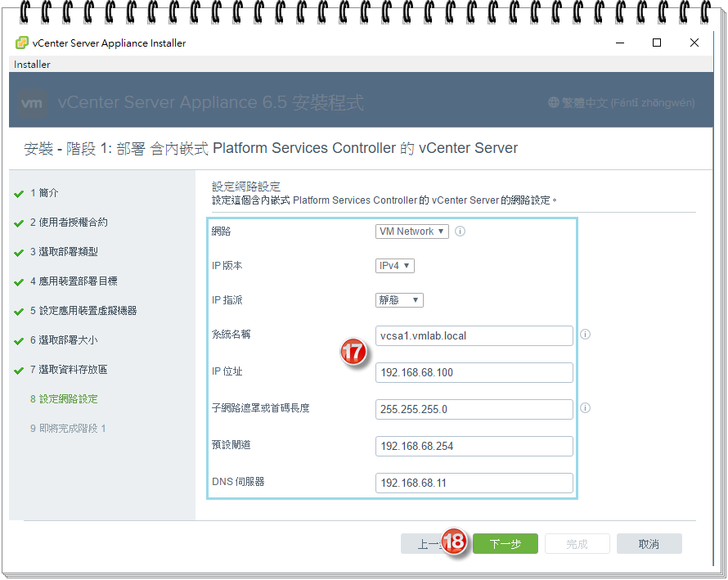Click the IP address field 192.168.68.100
Image resolution: width=728 pixels, height=580 pixels.
[474, 372]
